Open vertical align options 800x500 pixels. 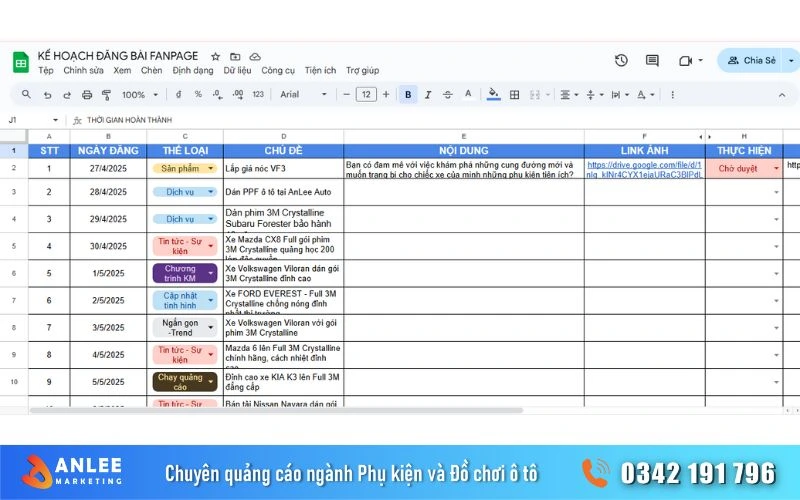click(594, 95)
